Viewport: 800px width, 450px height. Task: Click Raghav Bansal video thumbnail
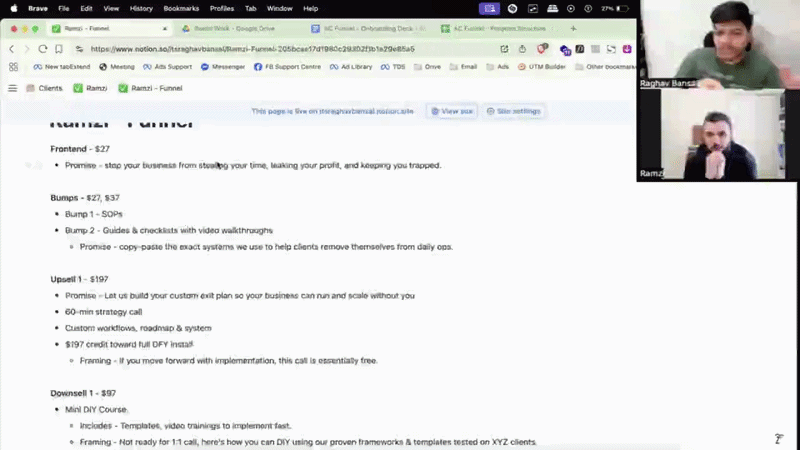[720, 44]
